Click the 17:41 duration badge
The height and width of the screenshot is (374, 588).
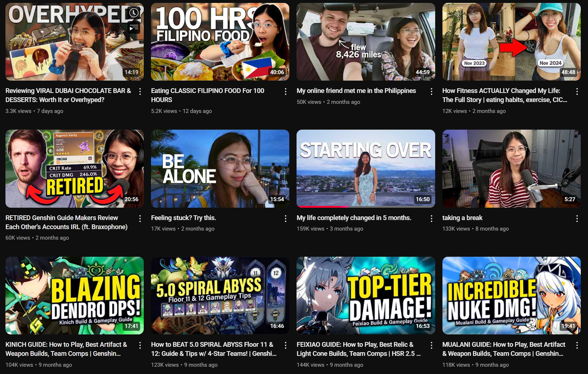click(x=131, y=326)
